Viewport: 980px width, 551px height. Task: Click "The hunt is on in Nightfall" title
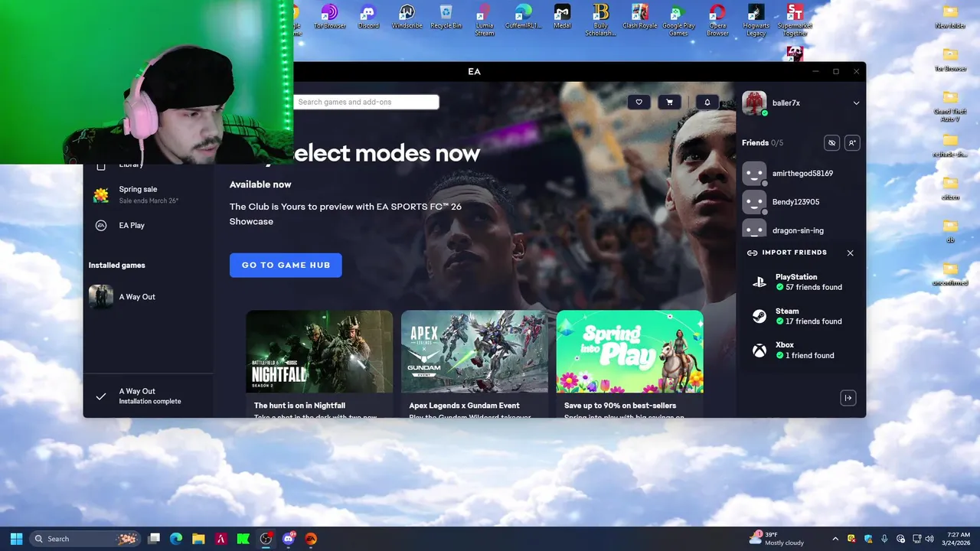(x=299, y=406)
